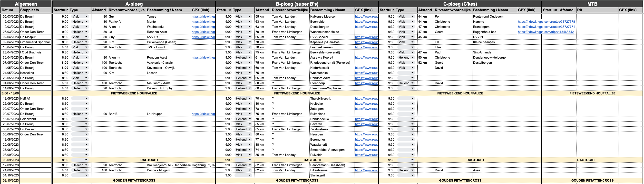Select FIETSWEEKEND HOUFFALIZE cell under A-ploeg
The image size is (644, 184).
pos(134,93)
